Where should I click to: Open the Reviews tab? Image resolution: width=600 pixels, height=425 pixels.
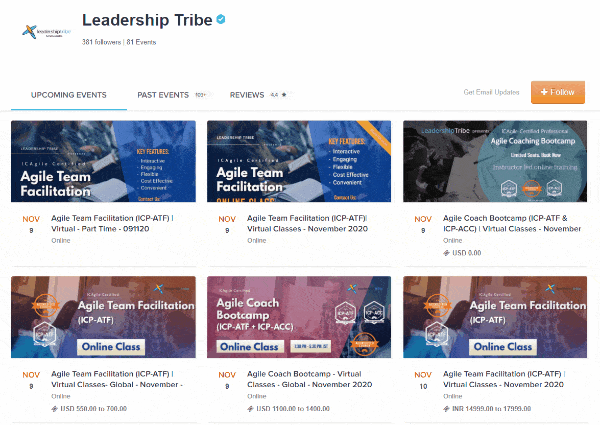[247, 94]
